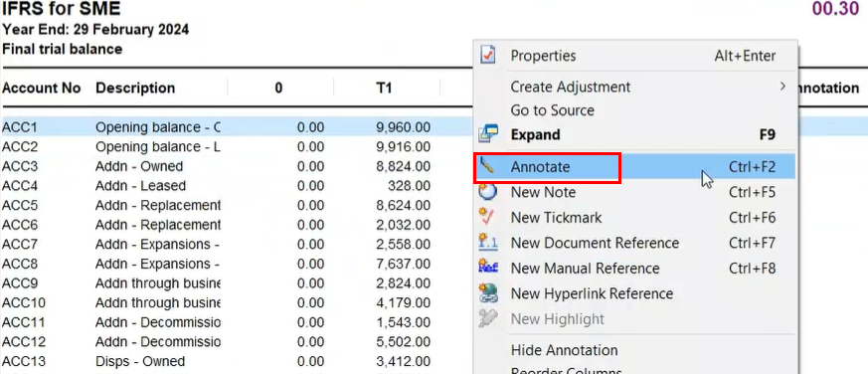Click Addn - Leased description
The height and width of the screenshot is (374, 868).
[140, 186]
